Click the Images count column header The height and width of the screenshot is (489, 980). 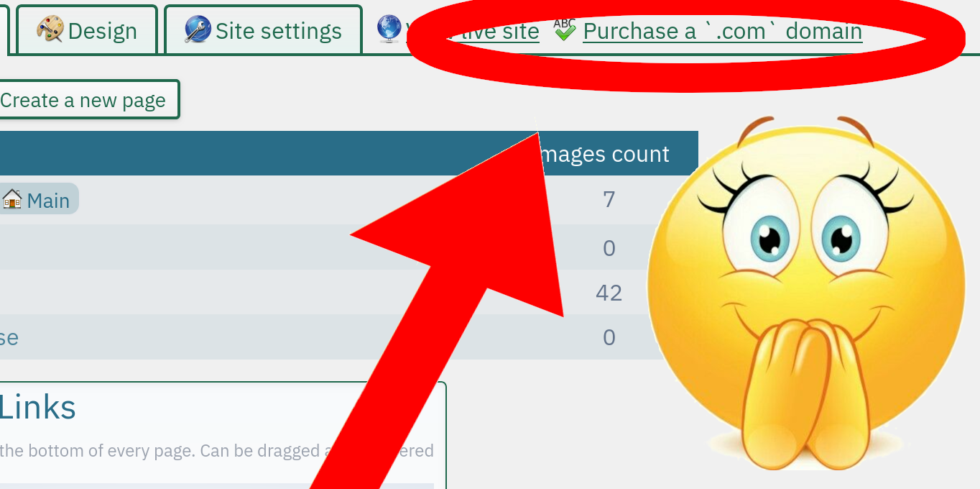click(607, 154)
